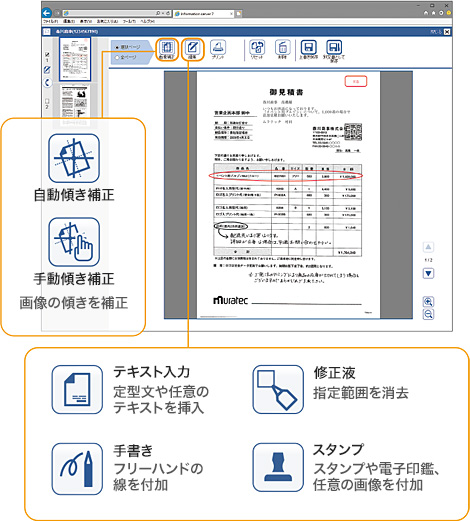Open the ファイル menu
This screenshot has height=521, width=470.
point(50,21)
